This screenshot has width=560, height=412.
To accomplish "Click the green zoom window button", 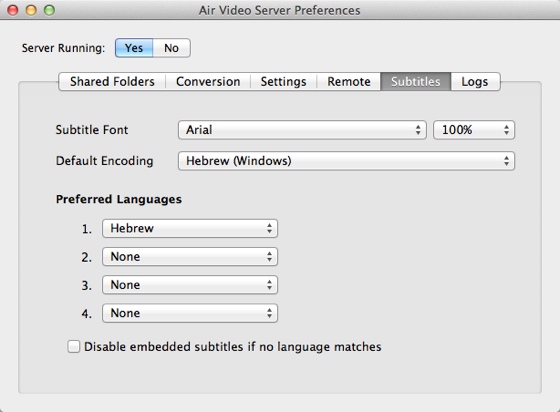I will [49, 10].
